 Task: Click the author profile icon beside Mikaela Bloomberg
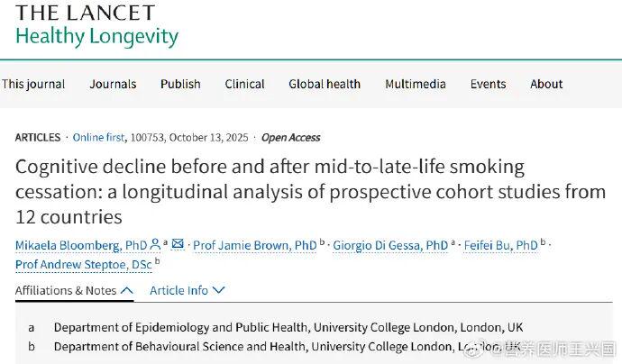(x=156, y=244)
